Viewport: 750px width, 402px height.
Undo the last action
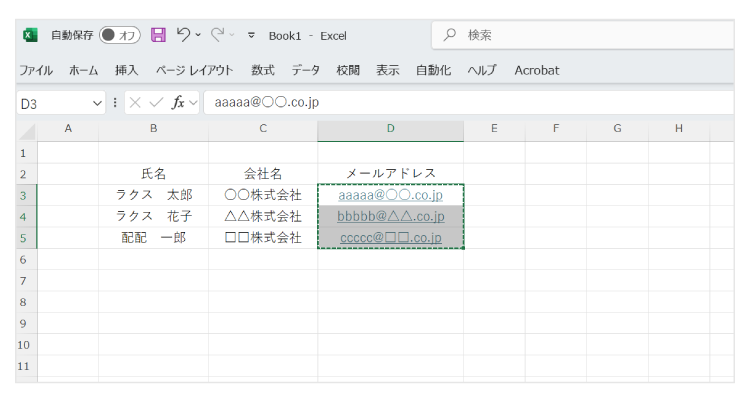[x=183, y=34]
